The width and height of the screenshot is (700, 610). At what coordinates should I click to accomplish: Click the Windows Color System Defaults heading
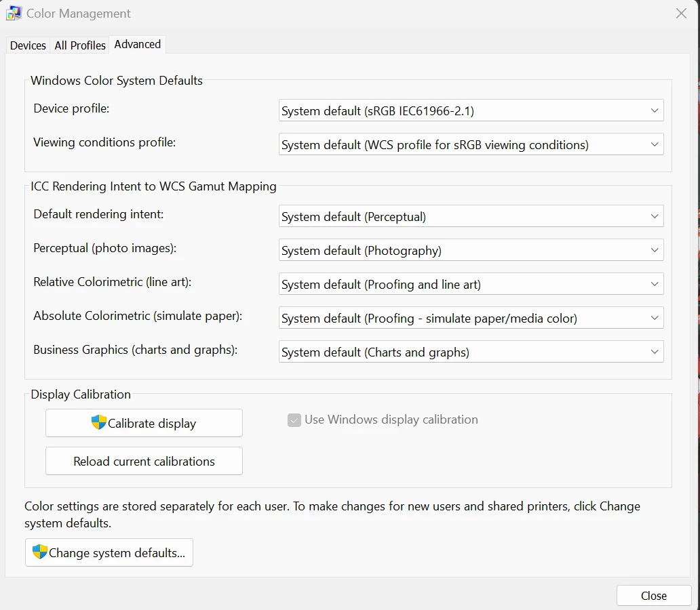pos(117,81)
